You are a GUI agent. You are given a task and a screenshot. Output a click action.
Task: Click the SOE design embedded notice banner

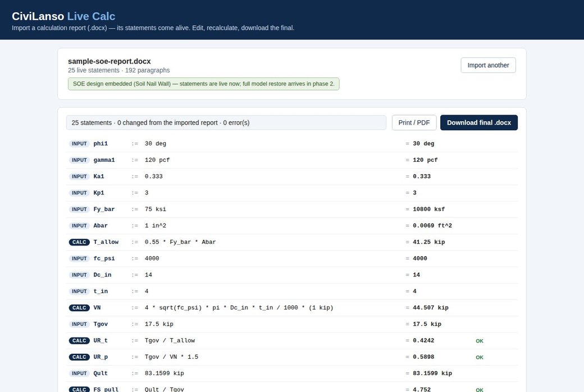pos(203,84)
